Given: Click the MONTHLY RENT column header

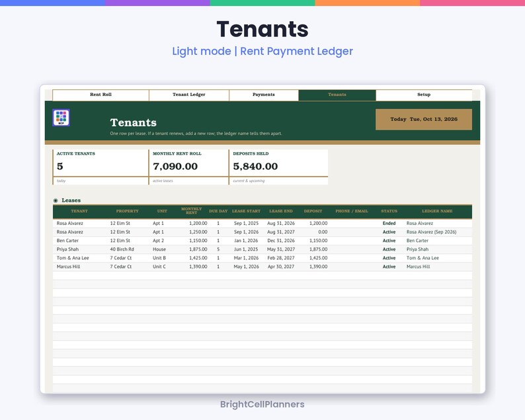Looking at the screenshot, I should coord(192,211).
